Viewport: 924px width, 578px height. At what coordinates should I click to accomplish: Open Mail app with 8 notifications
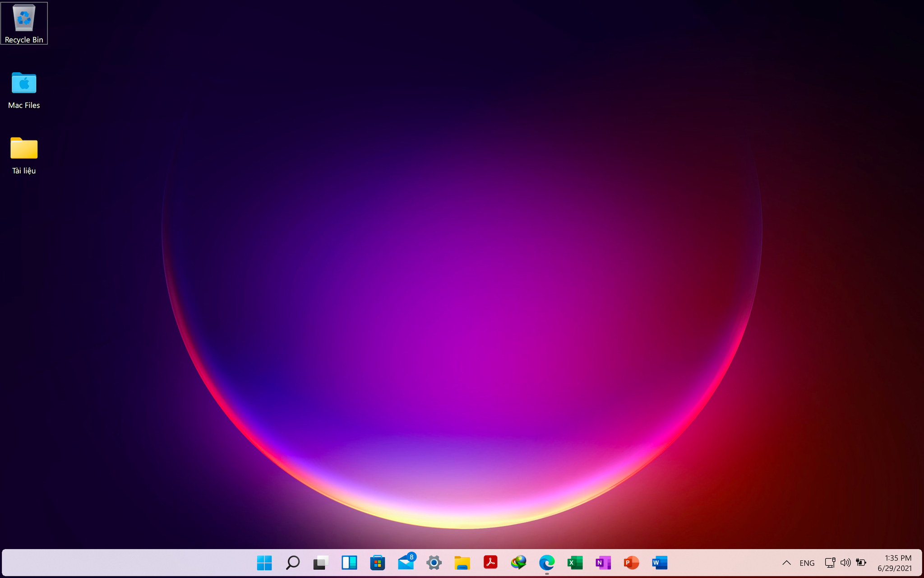pos(406,562)
